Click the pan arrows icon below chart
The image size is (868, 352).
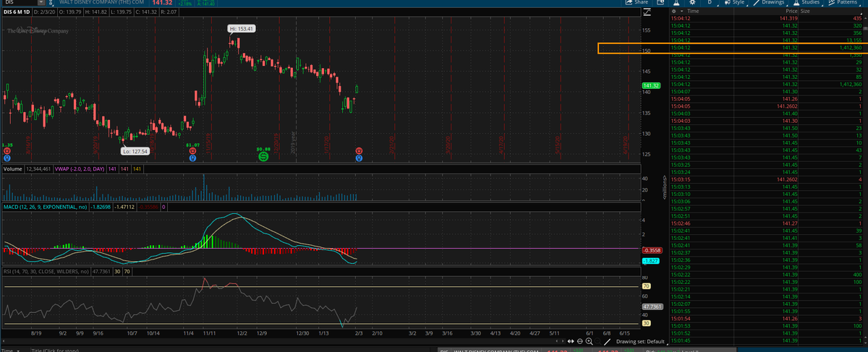571,340
